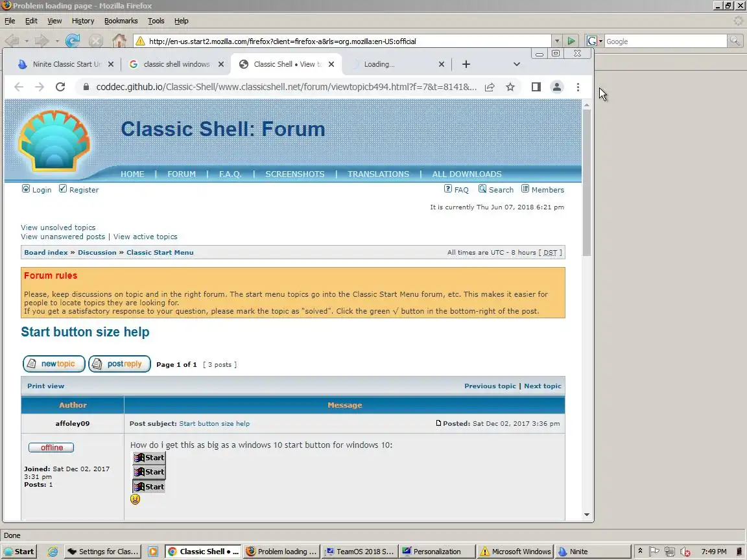Click View active topics

point(145,237)
